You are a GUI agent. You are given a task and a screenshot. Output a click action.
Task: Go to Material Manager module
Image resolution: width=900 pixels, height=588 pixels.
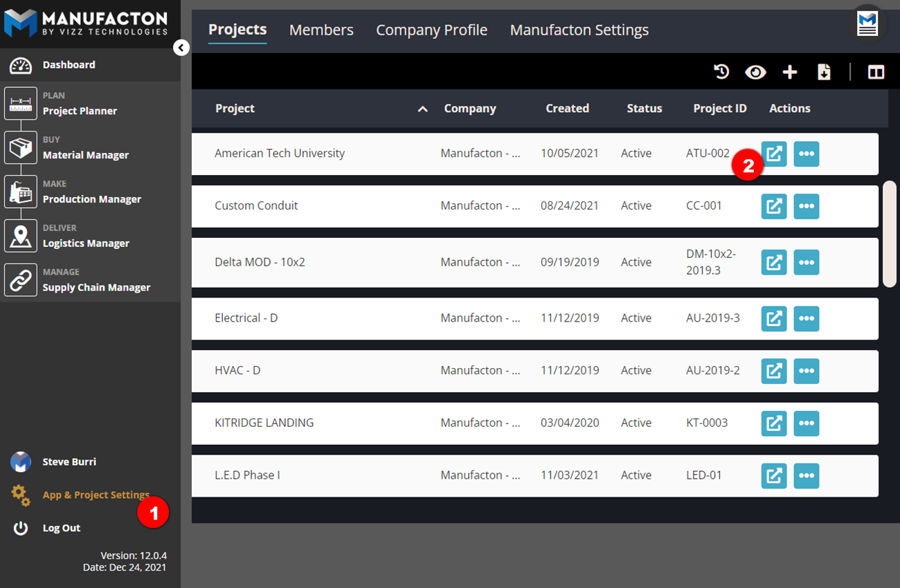pos(85,155)
